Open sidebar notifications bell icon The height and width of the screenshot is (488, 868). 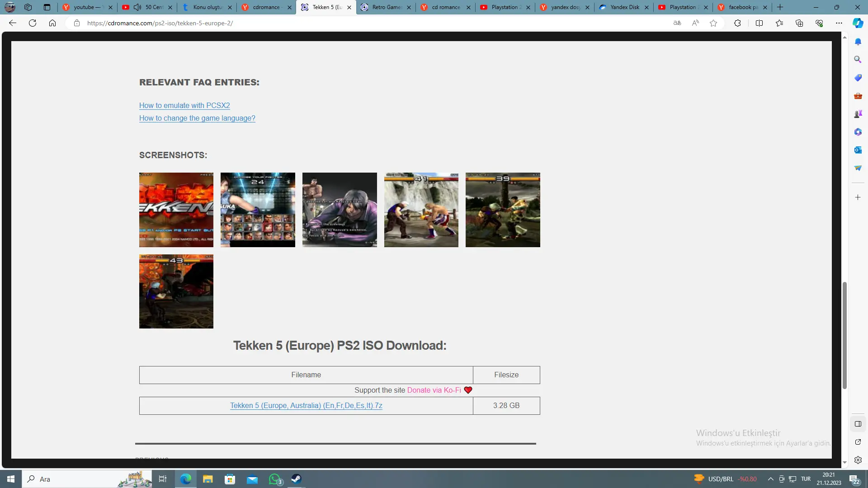858,42
